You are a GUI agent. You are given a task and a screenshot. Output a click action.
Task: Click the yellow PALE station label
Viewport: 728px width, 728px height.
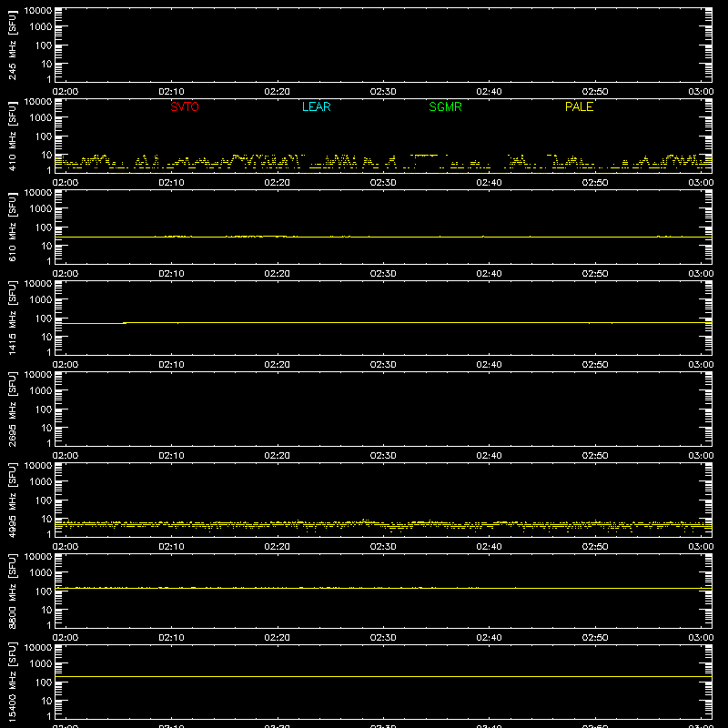pyautogui.click(x=579, y=106)
